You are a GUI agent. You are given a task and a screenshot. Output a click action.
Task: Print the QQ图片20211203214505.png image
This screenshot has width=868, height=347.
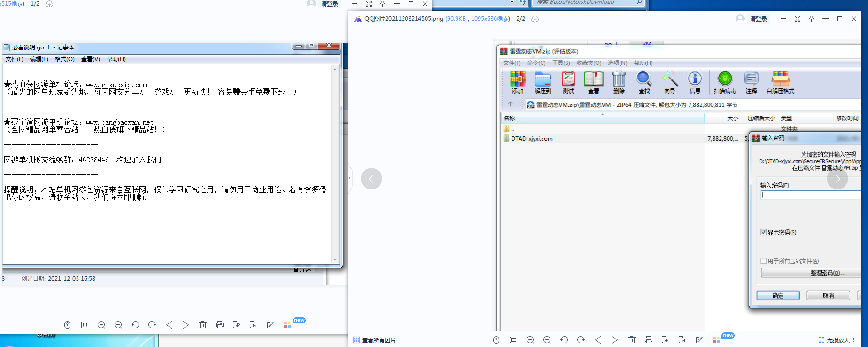(649, 340)
